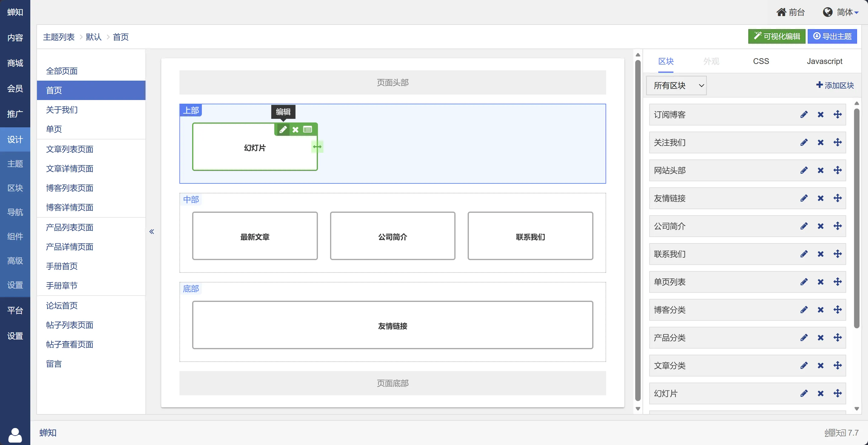Click the pencil edit icon on 幻灯片 block
Viewport: 868px width, 445px height.
click(283, 129)
